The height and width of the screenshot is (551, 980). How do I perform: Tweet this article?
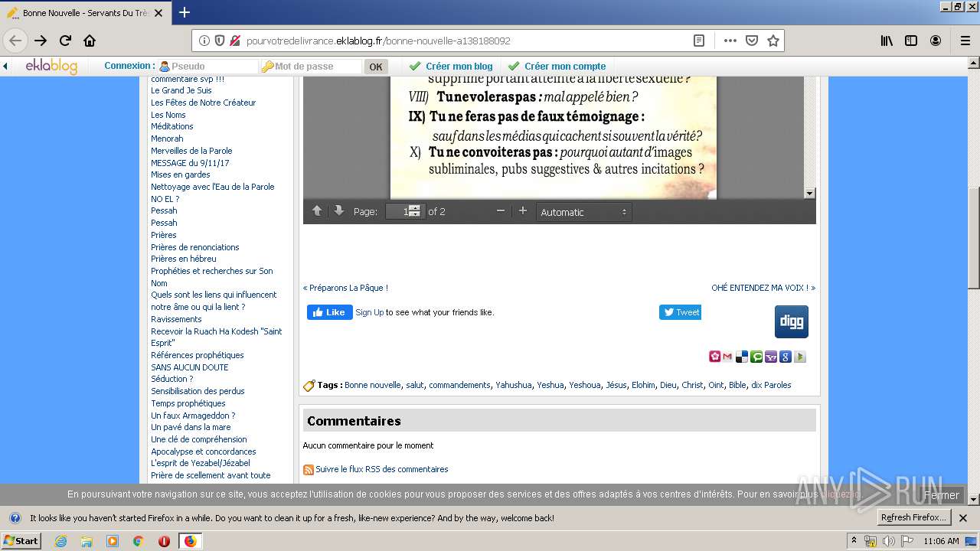680,312
